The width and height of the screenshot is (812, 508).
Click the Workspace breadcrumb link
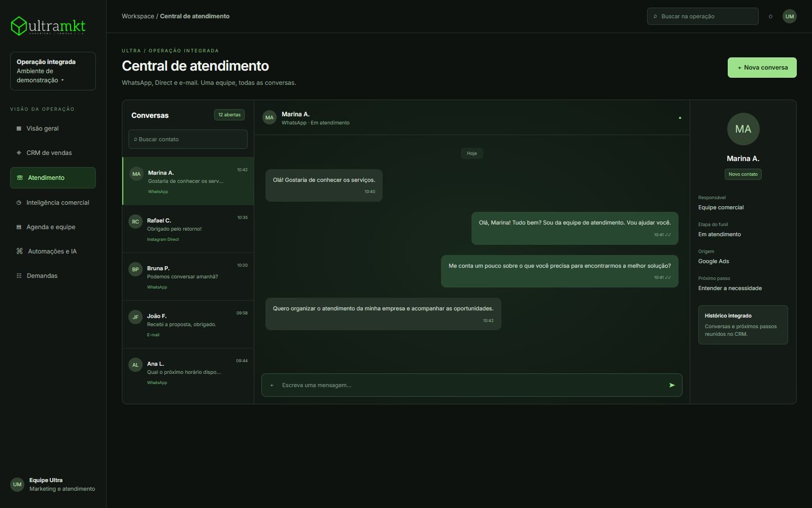click(138, 16)
